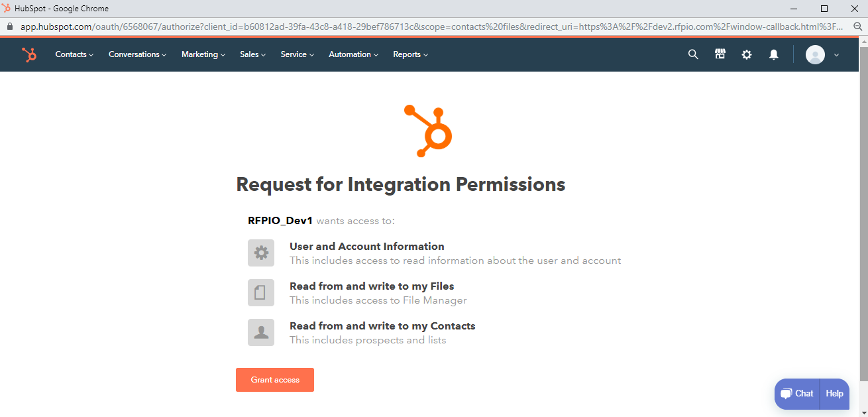Open the Reports menu
Viewport: 868px width, 417px height.
pyautogui.click(x=410, y=54)
